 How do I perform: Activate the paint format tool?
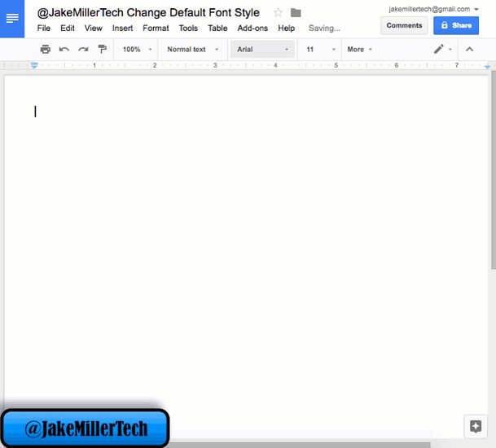(102, 49)
